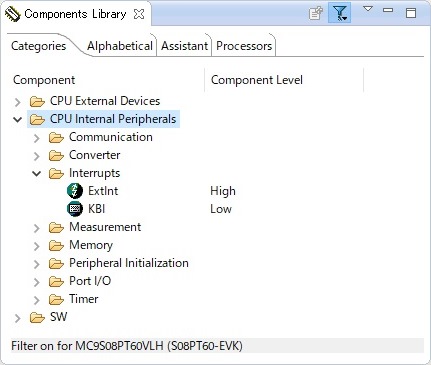Select the Peripheral Initialization tree item
431x365 pixels.
[x=129, y=263]
